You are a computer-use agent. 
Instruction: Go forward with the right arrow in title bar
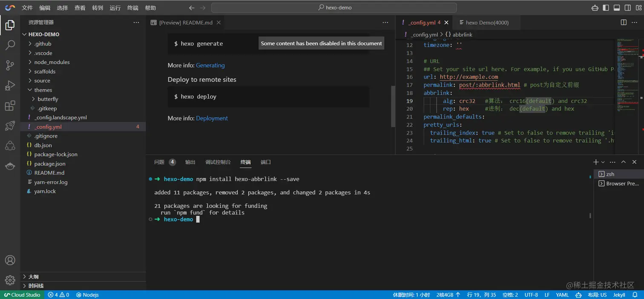click(203, 8)
